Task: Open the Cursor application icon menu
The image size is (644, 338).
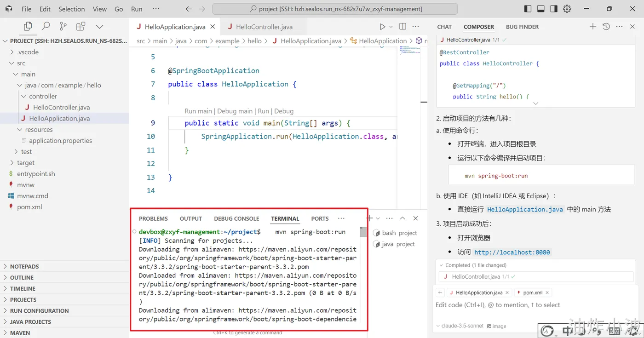Action: coord(9,9)
